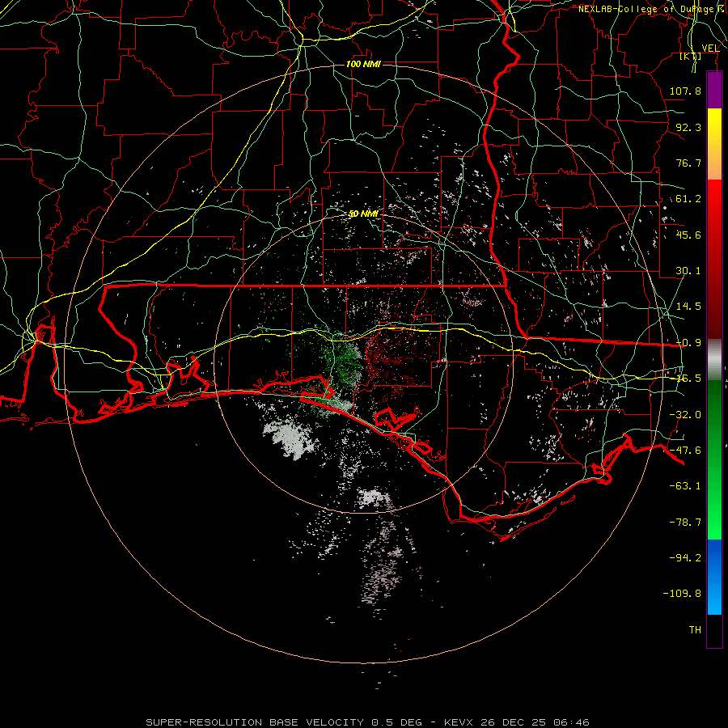Click the 92.3 velocity scale label
This screenshot has height=728, width=728.
688,127
